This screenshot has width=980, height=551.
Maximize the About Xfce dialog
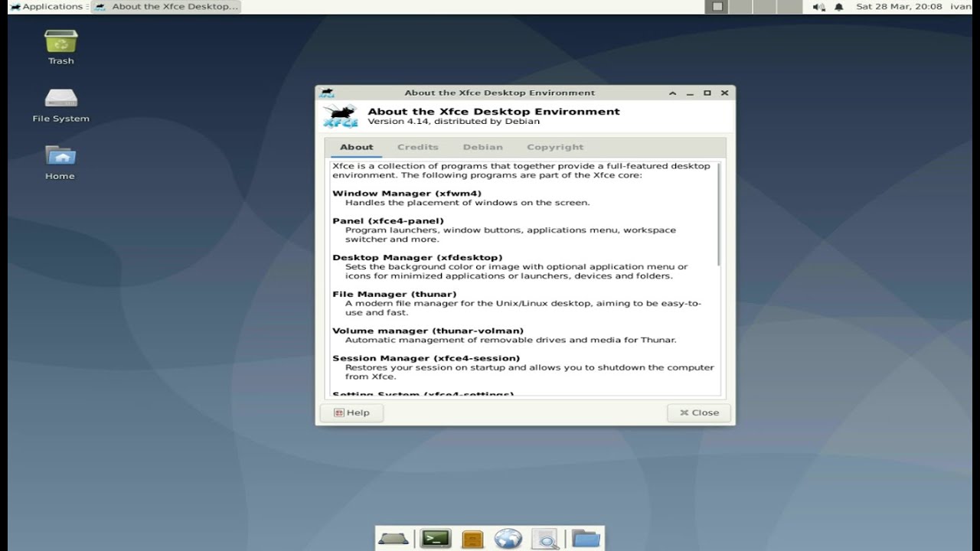[707, 93]
